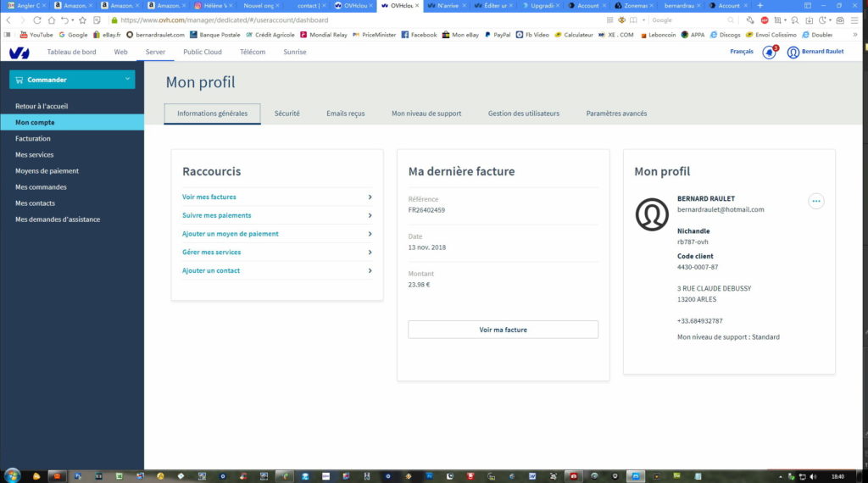Open Tableau de bord in top menu
868x483 pixels.
pyautogui.click(x=71, y=52)
